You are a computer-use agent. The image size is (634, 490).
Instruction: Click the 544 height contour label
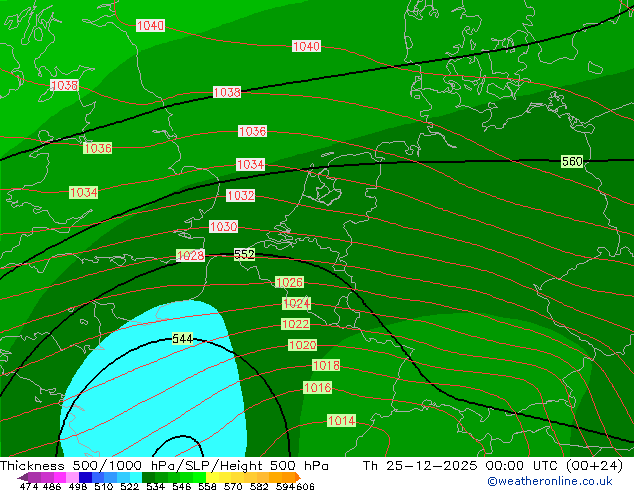(182, 338)
